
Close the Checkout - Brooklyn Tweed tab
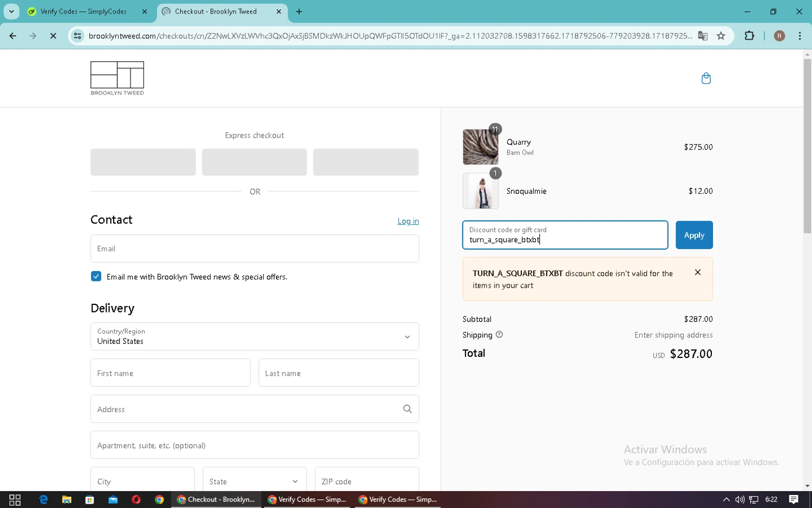tap(279, 11)
